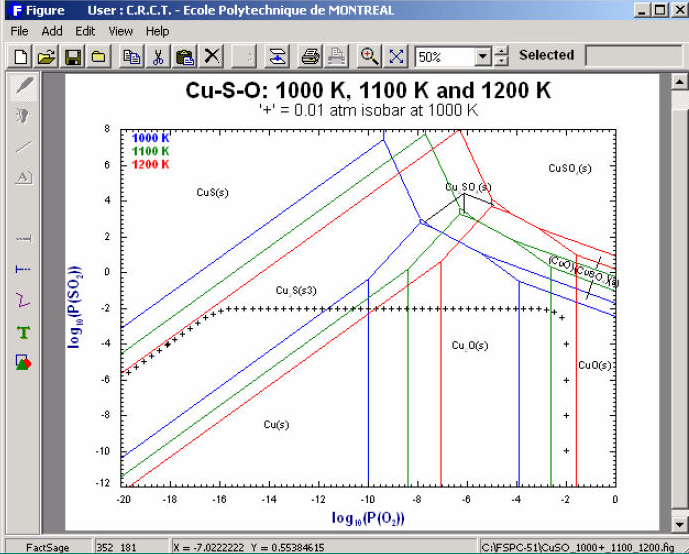Open the Edit menu
Image resolution: width=689 pixels, height=554 pixels.
(85, 31)
